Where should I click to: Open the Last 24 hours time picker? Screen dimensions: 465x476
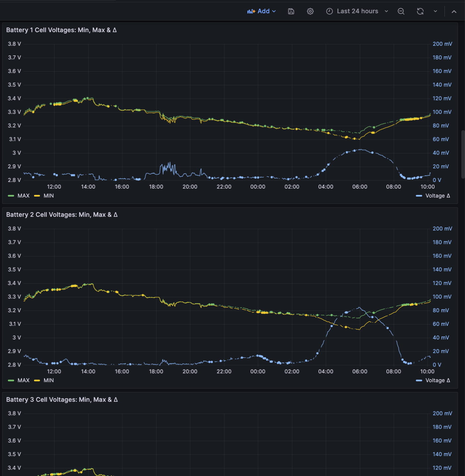click(357, 11)
